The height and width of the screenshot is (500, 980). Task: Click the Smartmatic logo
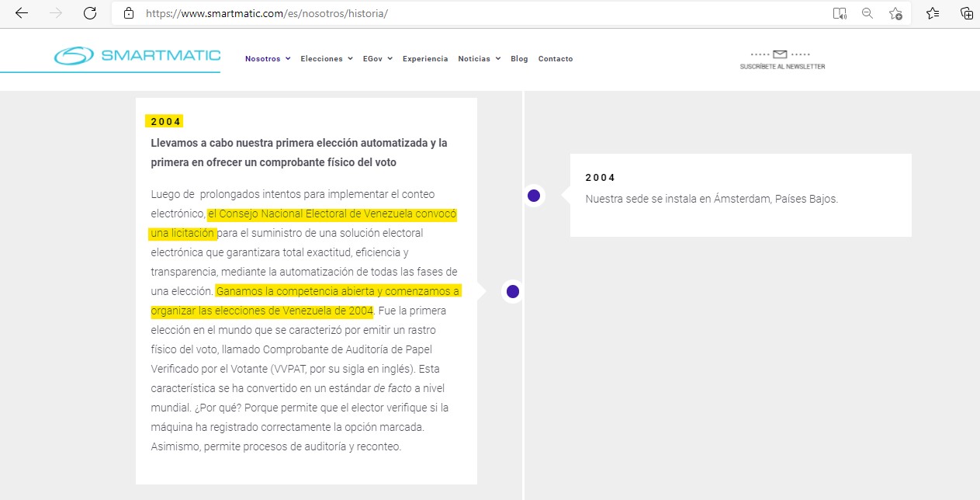(x=137, y=56)
